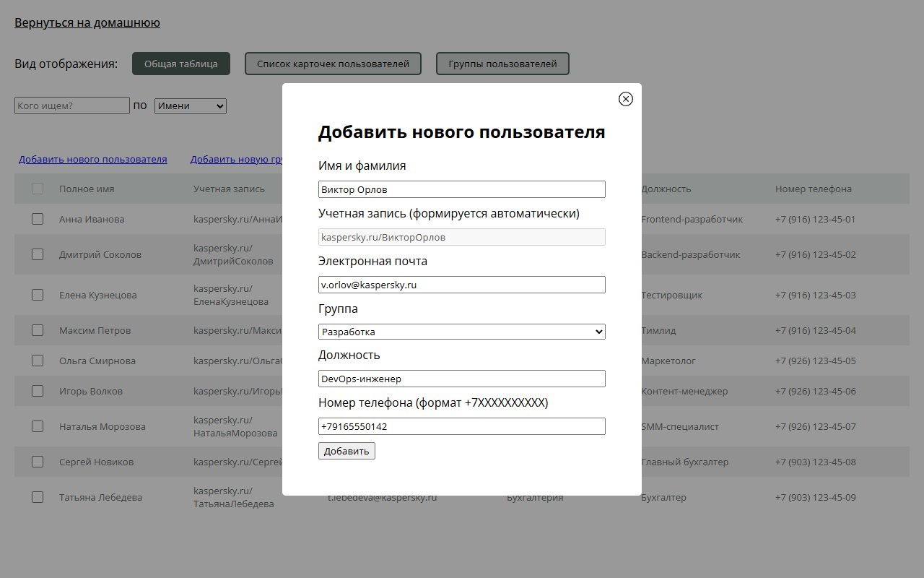924x578 pixels.
Task: Click the Тестировщик position cell
Action: pyautogui.click(x=672, y=295)
